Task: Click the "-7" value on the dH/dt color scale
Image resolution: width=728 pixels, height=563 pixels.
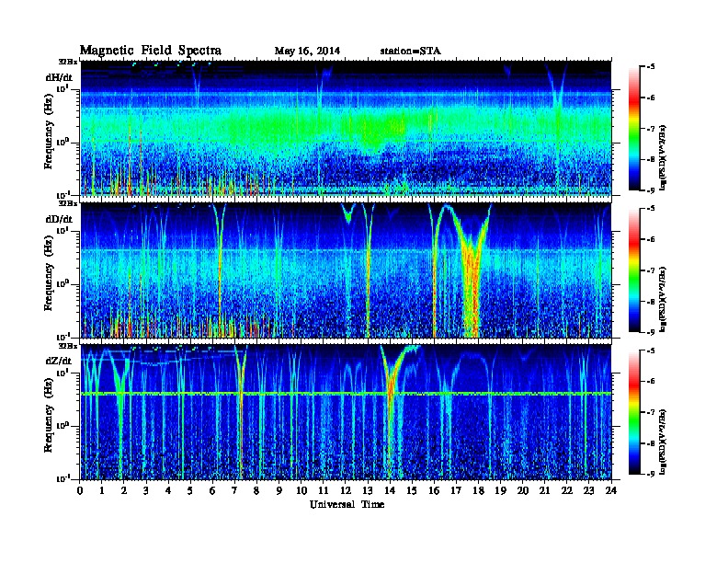Action: [651, 129]
